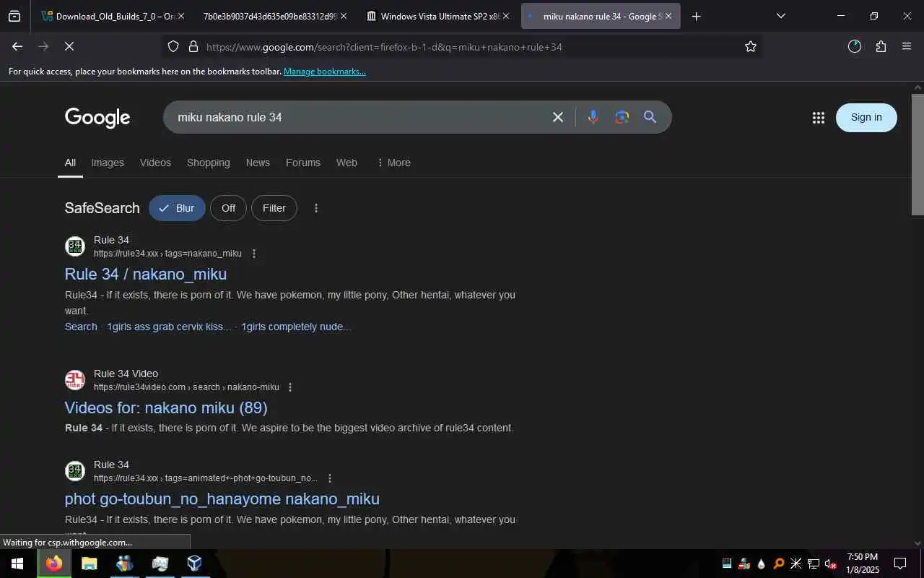Image resolution: width=924 pixels, height=578 pixels.
Task: Select the All results tab
Action: [70, 163]
